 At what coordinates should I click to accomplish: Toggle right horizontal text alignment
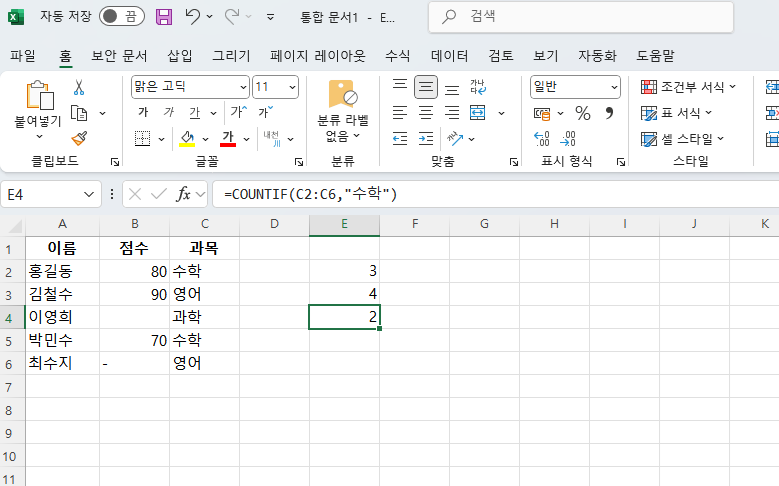452,113
